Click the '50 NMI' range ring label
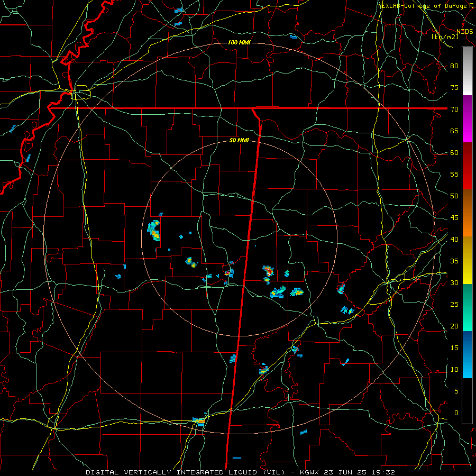 [239, 140]
